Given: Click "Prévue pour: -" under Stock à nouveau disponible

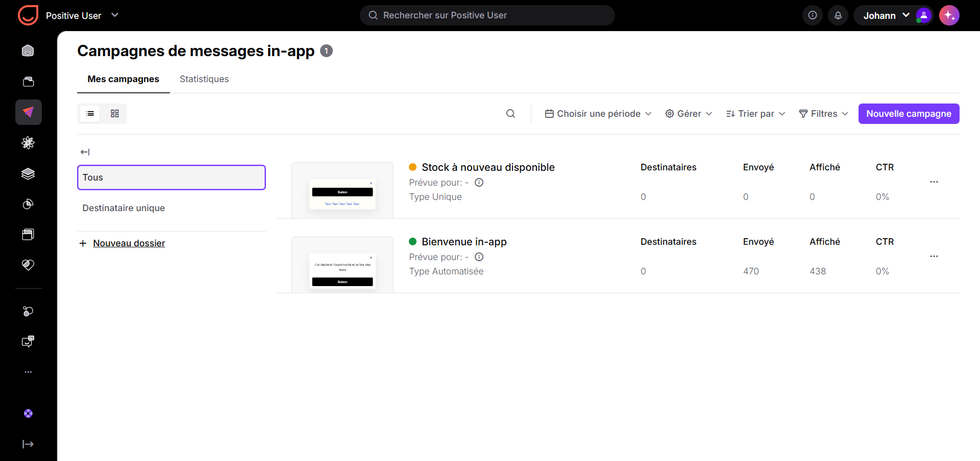Looking at the screenshot, I should (x=438, y=183).
